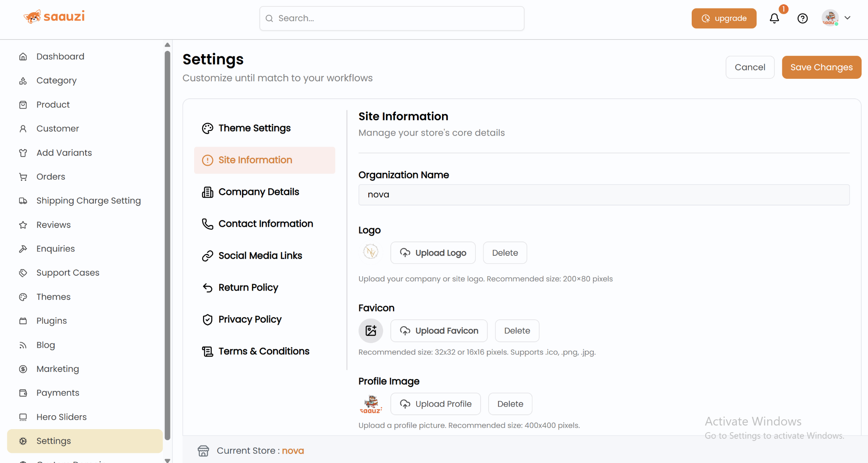
Task: Click the favicon image placeholder icon
Action: point(371,331)
